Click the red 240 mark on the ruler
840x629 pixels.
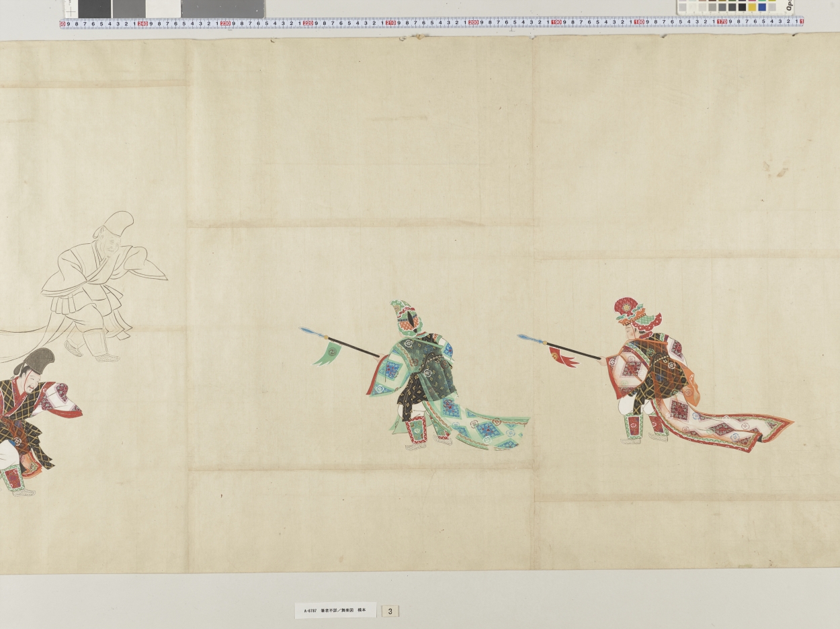[x=142, y=24]
